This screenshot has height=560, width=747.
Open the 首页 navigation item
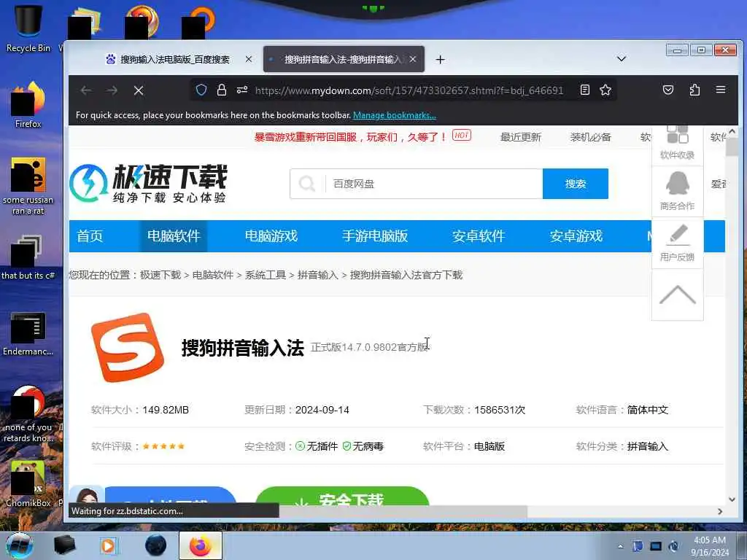point(90,236)
